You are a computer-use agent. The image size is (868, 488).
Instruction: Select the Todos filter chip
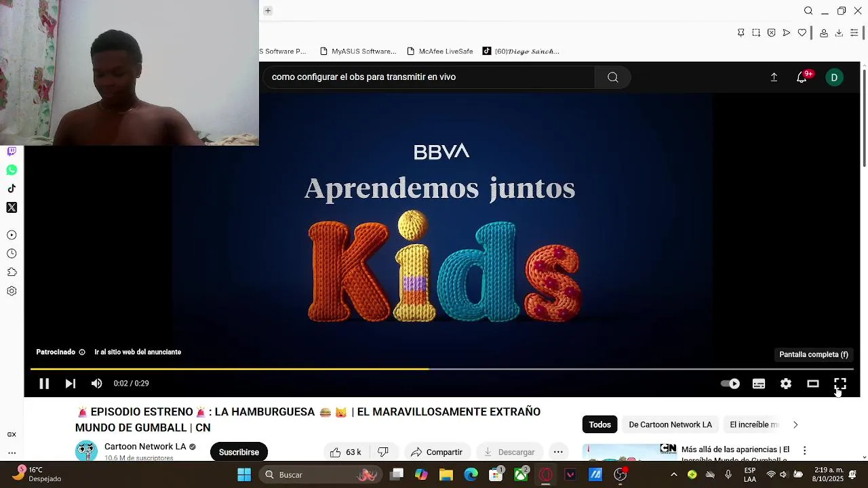tap(599, 425)
